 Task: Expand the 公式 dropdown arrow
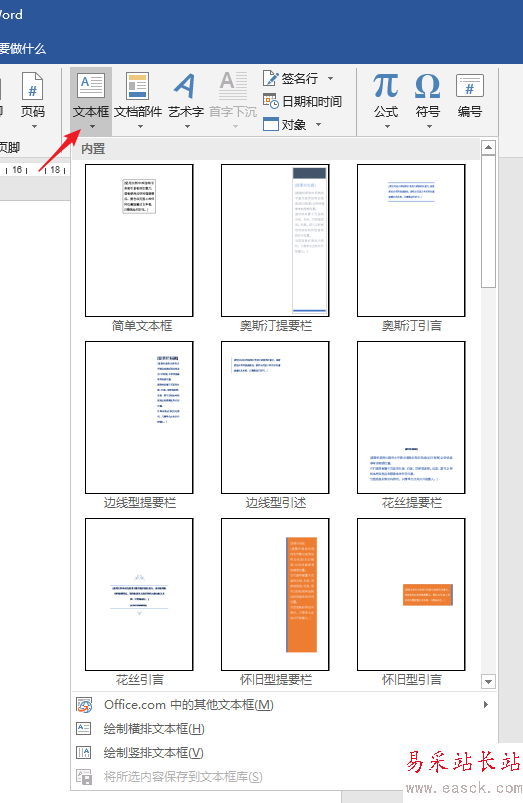click(387, 126)
